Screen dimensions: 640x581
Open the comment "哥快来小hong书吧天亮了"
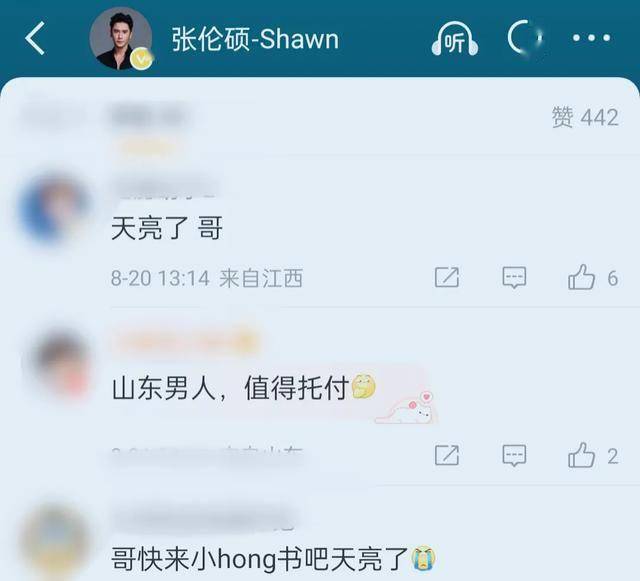273,559
